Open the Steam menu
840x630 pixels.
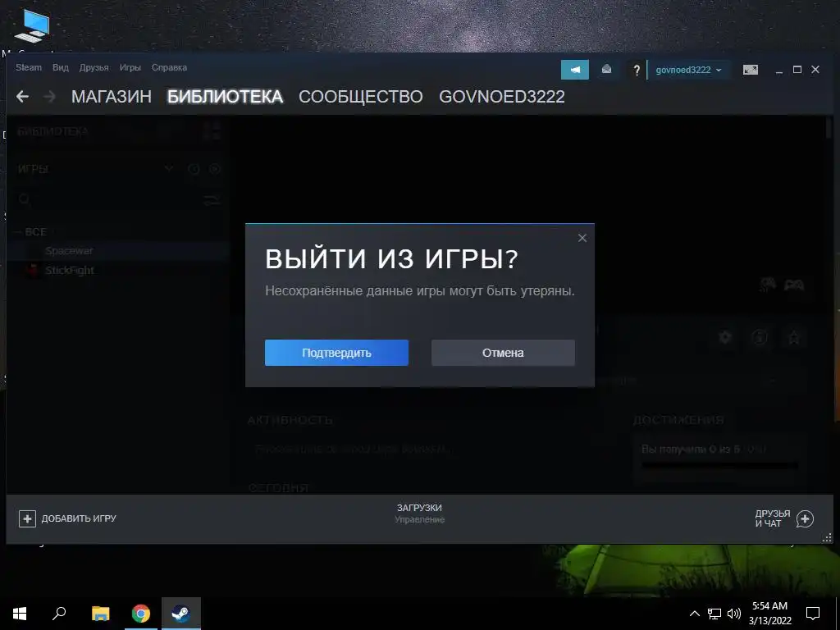coord(29,67)
